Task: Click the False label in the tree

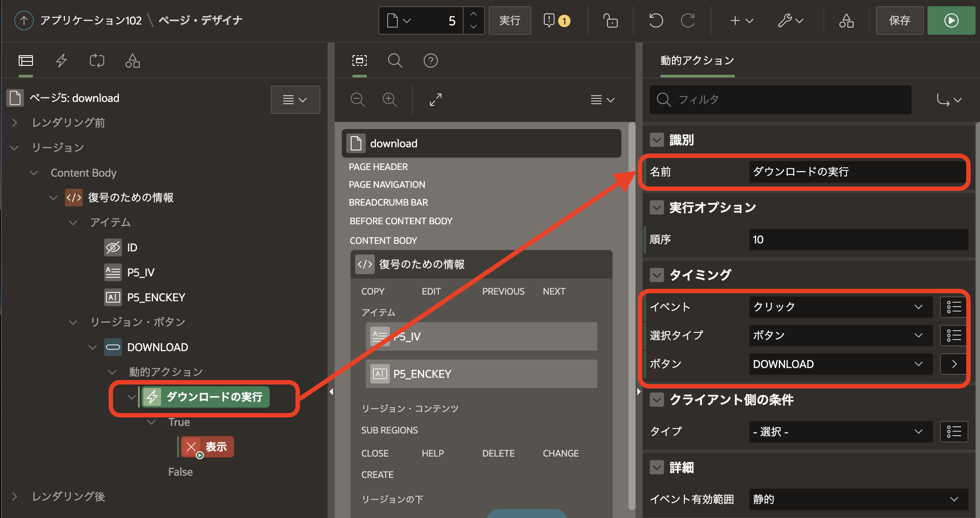Action: coord(180,472)
